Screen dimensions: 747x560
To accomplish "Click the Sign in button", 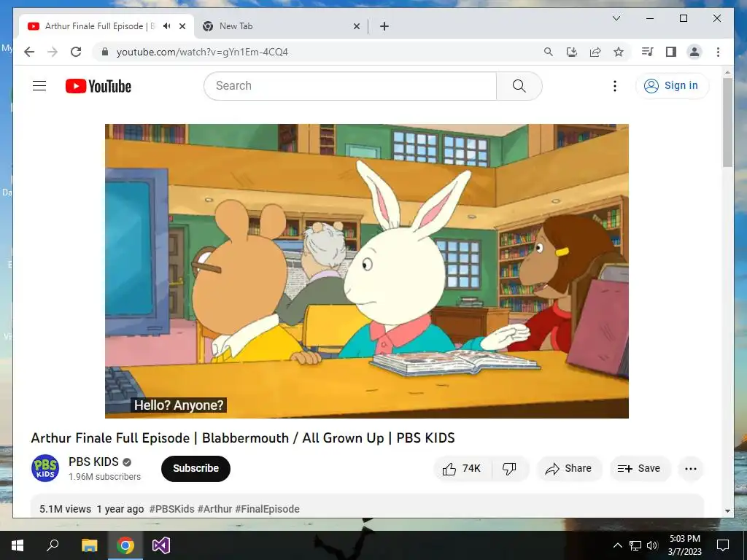I will (x=672, y=86).
